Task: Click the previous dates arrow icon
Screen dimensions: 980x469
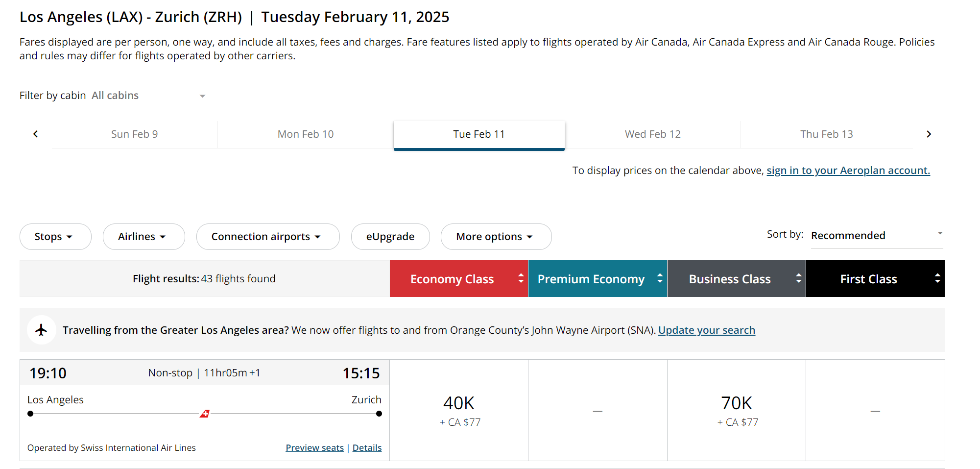Action: point(35,134)
